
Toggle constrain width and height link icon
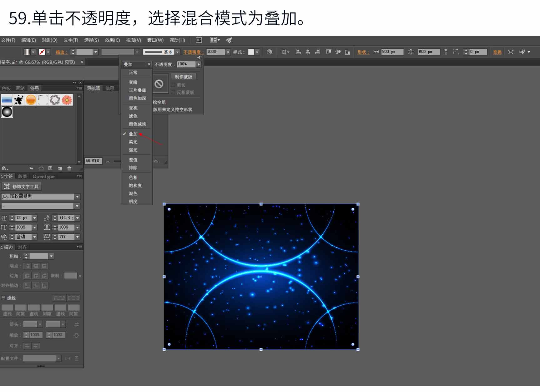click(x=411, y=52)
